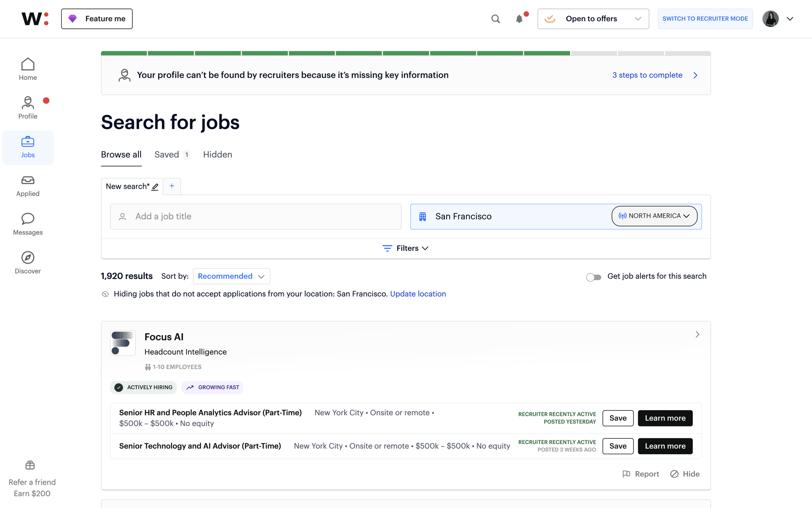Screen dimensions: 812x508
Task: Switch to the Saved tab
Action: (x=172, y=155)
